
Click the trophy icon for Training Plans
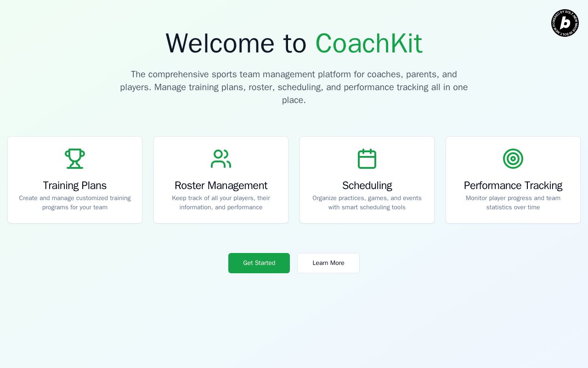(75, 159)
